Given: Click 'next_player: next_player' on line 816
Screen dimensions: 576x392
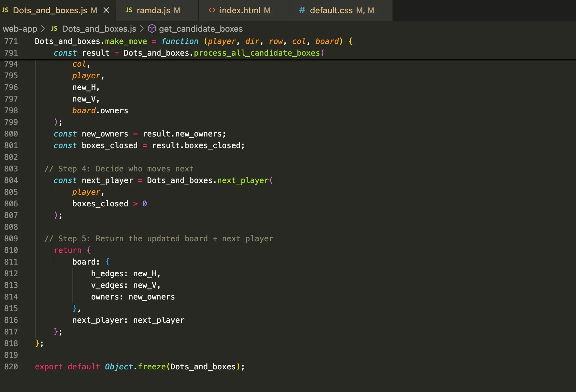Looking at the screenshot, I should click(x=128, y=320).
